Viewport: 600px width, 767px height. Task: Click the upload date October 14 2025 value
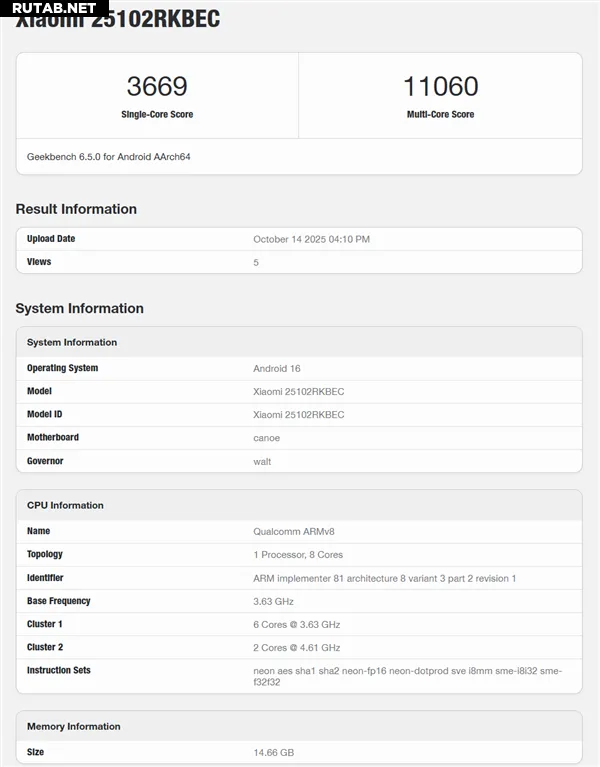(311, 239)
